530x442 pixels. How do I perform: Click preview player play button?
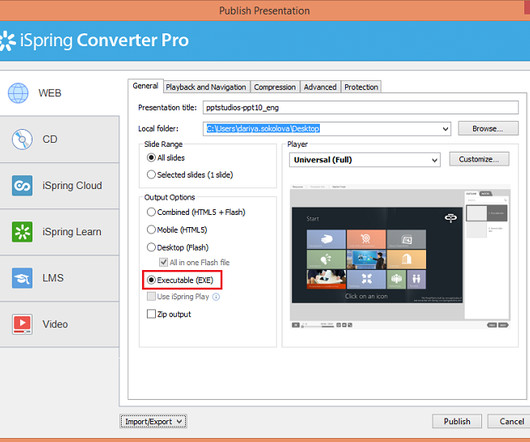click(296, 325)
